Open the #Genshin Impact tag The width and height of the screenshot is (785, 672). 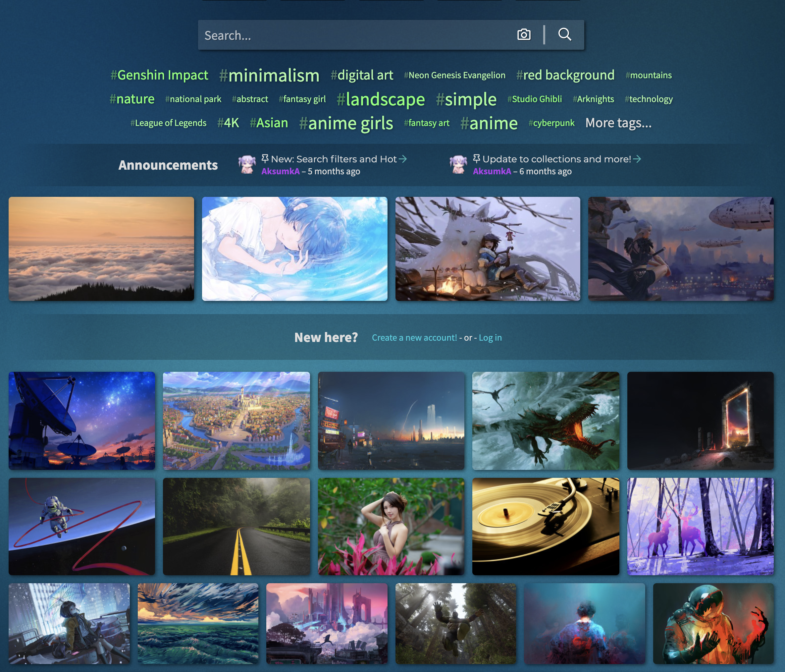159,75
